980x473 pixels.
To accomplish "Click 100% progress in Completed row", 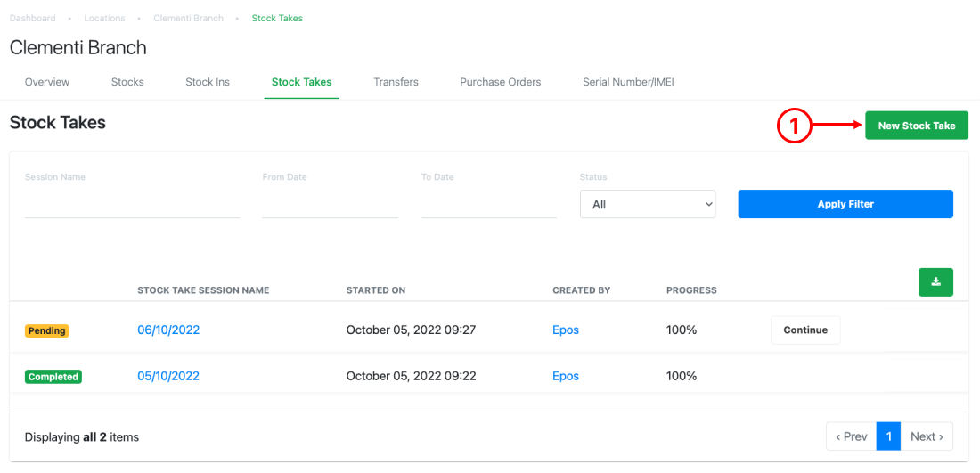I will [682, 376].
